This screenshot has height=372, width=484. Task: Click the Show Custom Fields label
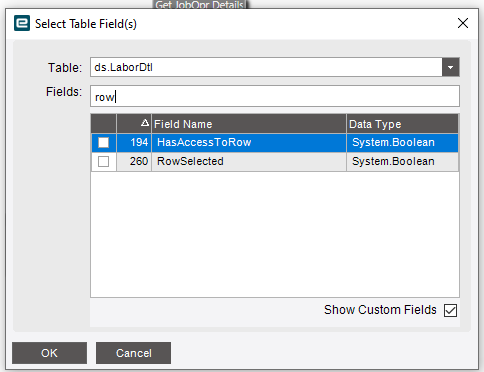coord(380,310)
